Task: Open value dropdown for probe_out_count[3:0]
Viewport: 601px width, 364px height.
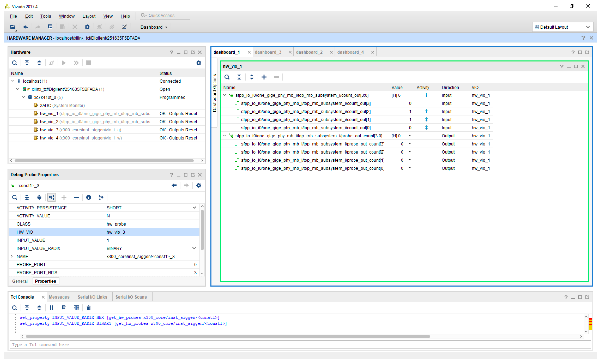Action: [x=410, y=136]
